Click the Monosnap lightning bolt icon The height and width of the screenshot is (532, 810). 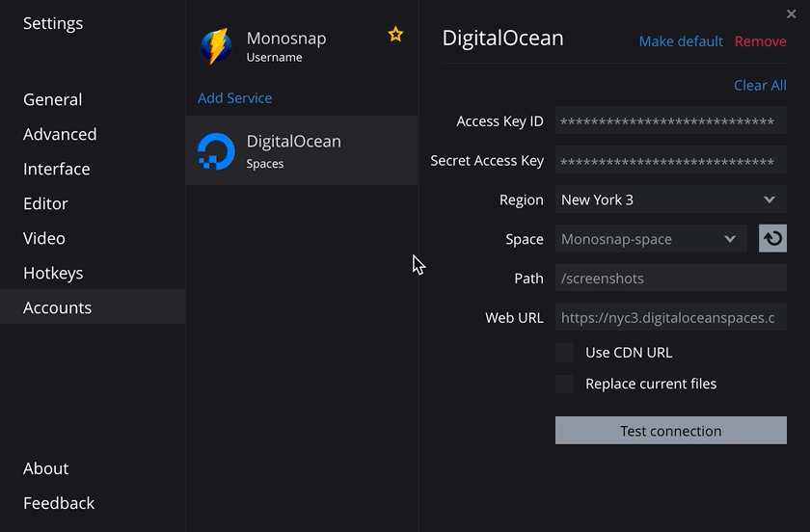coord(216,46)
